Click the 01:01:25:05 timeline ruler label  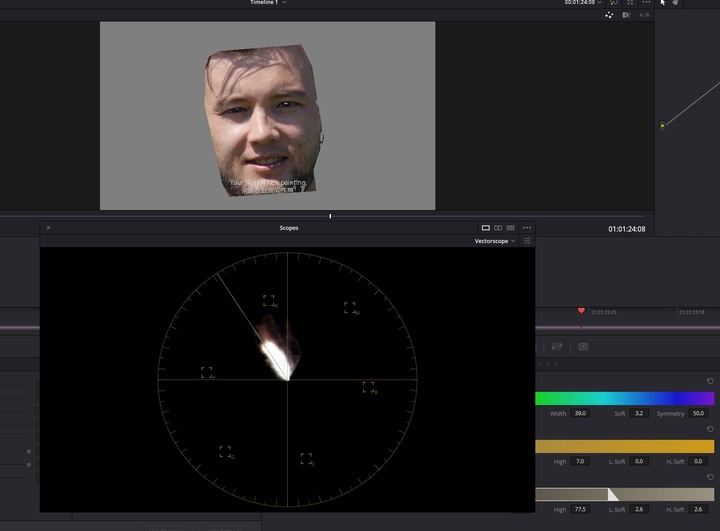[604, 312]
